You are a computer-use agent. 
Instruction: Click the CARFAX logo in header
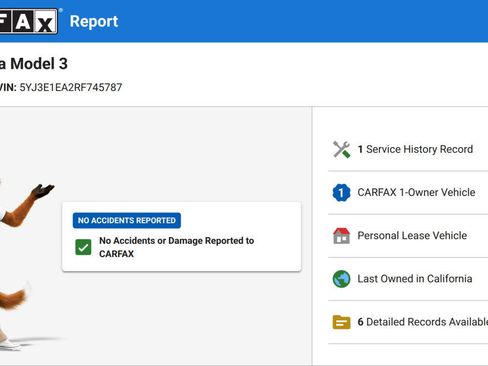point(28,21)
